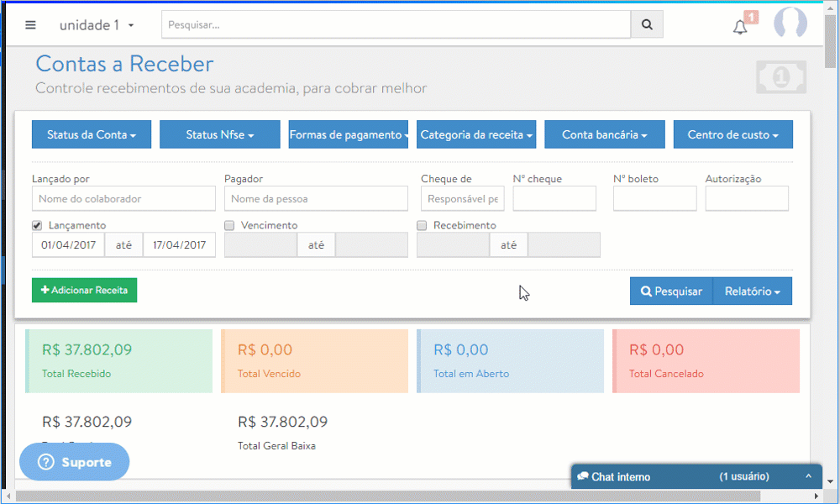
Task: Enable the Recebimento date filter
Action: (422, 225)
